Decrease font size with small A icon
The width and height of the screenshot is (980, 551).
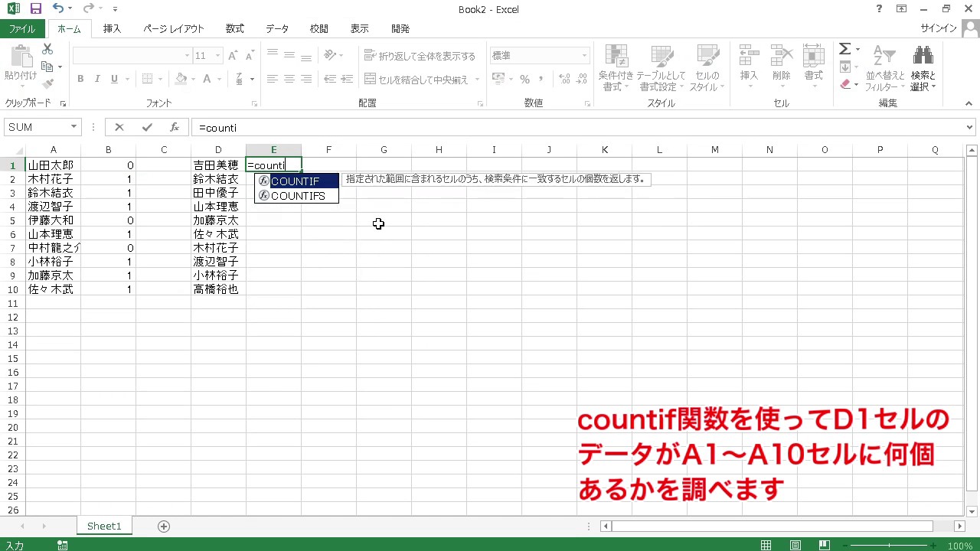click(x=251, y=56)
